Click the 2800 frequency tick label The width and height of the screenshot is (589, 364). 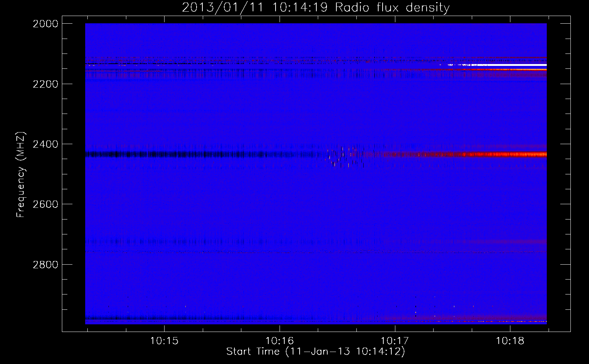tap(46, 265)
